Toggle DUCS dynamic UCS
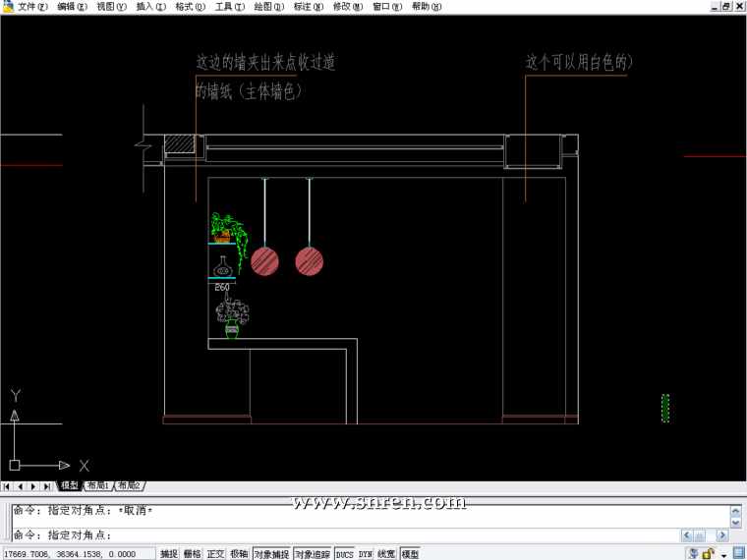747x560 pixels. coord(344,554)
